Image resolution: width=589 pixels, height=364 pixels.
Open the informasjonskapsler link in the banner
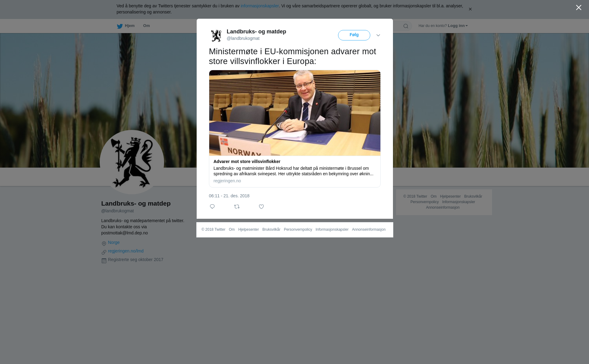point(260,6)
